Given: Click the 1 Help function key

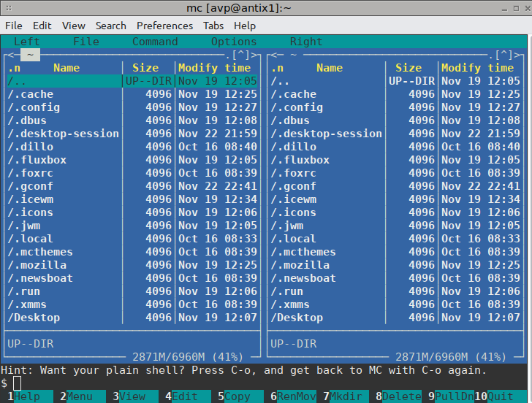Looking at the screenshot, I should click(x=30, y=396).
